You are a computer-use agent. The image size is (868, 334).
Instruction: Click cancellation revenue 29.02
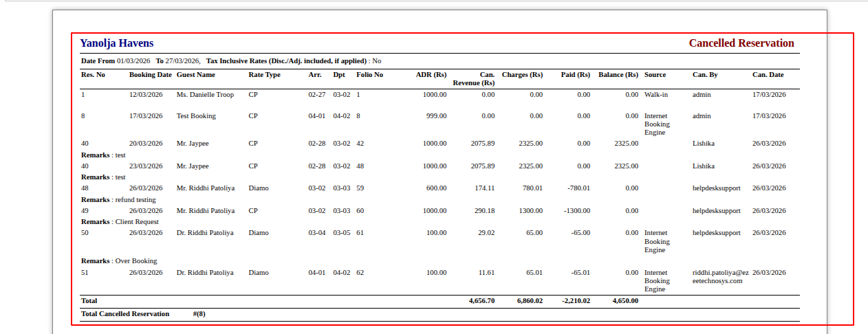click(486, 233)
